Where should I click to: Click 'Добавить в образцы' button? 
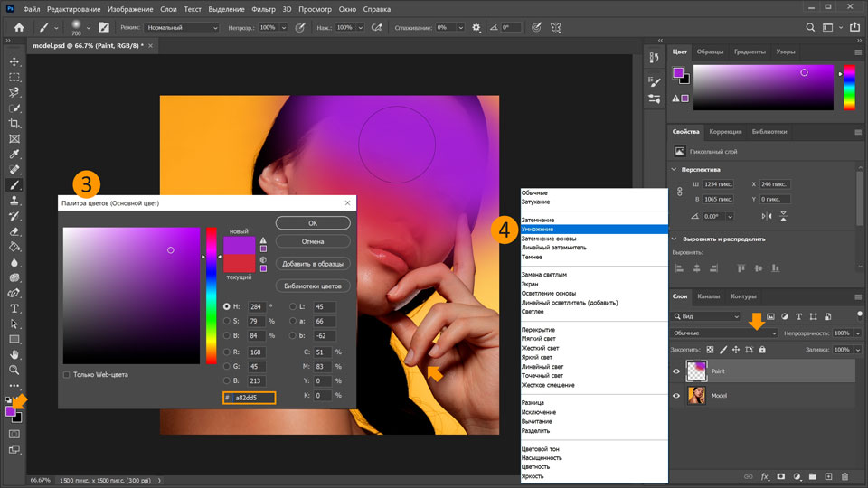pyautogui.click(x=313, y=264)
